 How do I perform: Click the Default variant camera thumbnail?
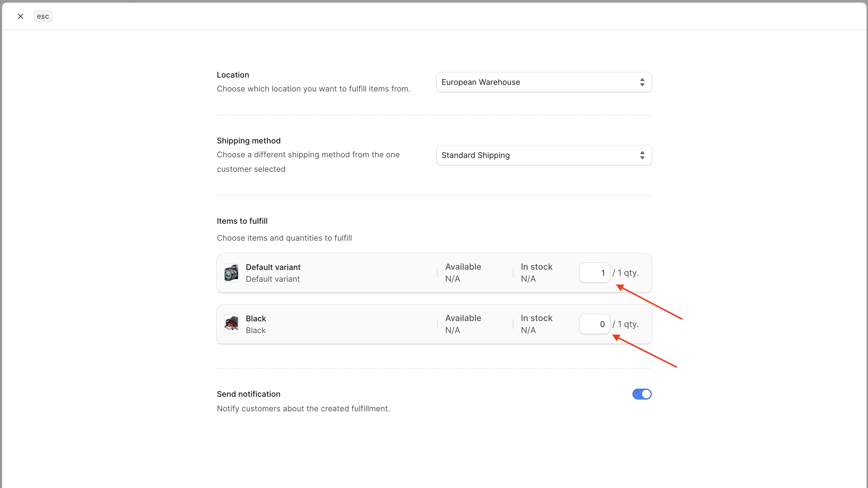(231, 273)
